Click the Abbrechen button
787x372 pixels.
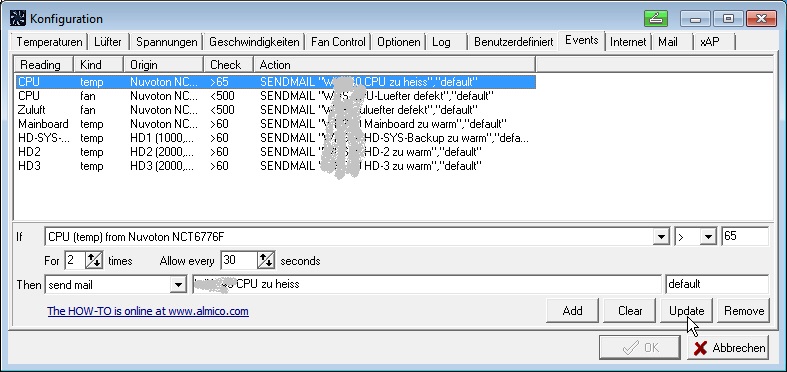[x=728, y=347]
